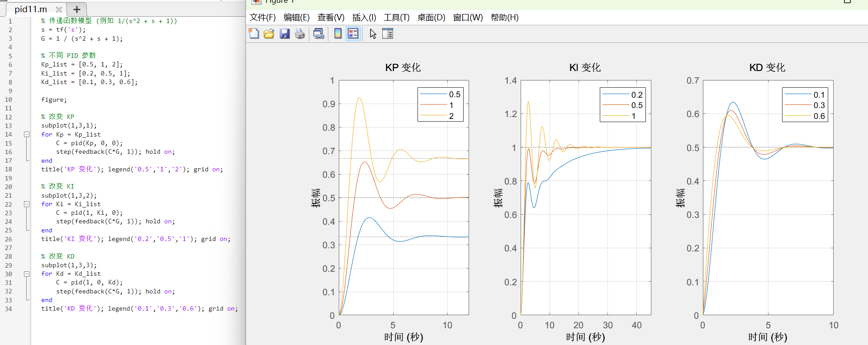Select '时间 (秒)' label under KD plot
This screenshot has height=345, width=868.
(x=768, y=337)
